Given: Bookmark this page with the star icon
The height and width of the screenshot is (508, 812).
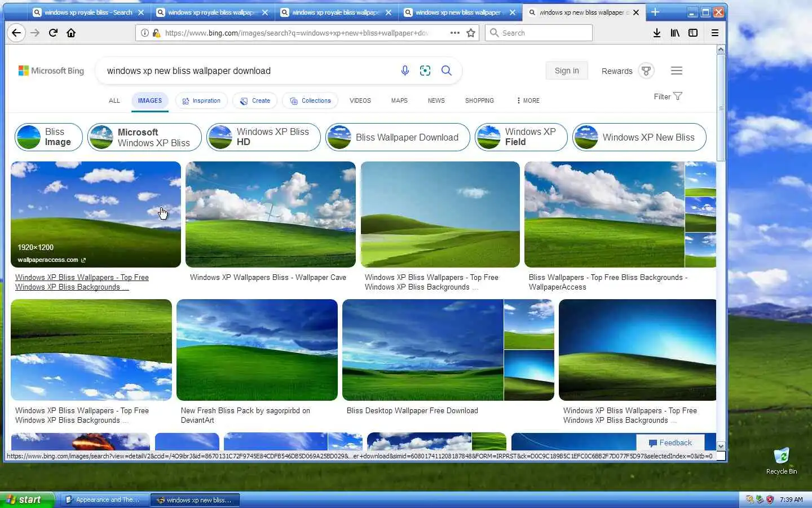Looking at the screenshot, I should click(x=471, y=33).
